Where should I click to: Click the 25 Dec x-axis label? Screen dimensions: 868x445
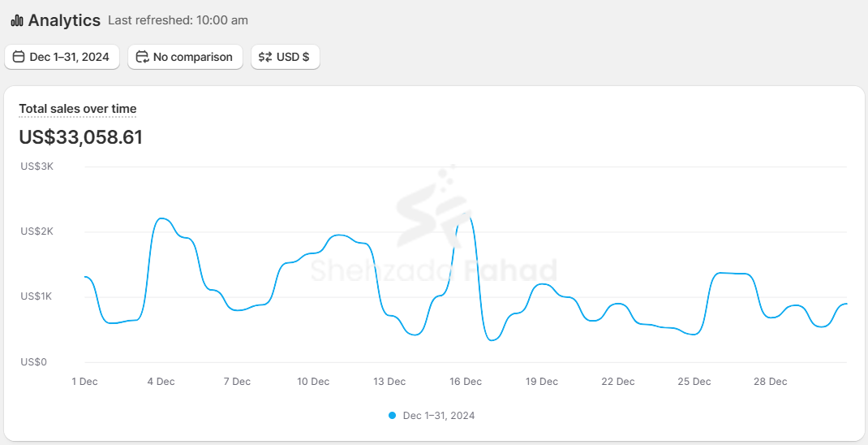click(x=694, y=382)
